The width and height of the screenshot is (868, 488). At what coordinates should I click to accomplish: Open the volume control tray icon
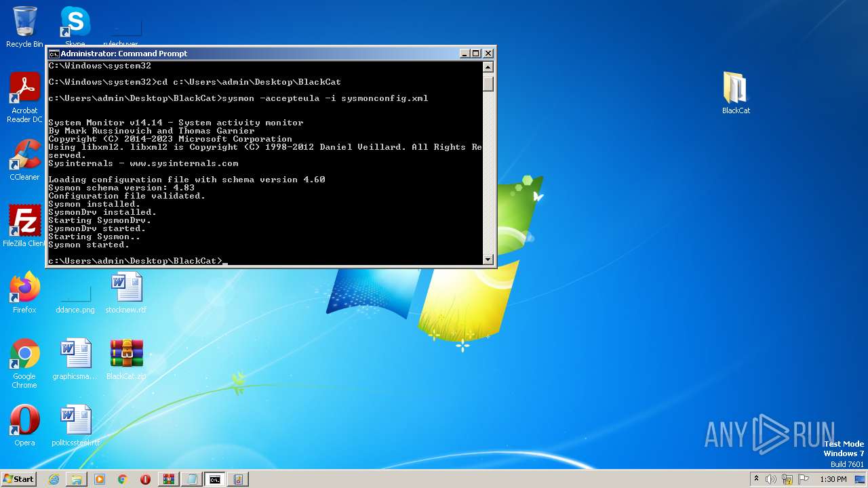(x=771, y=479)
